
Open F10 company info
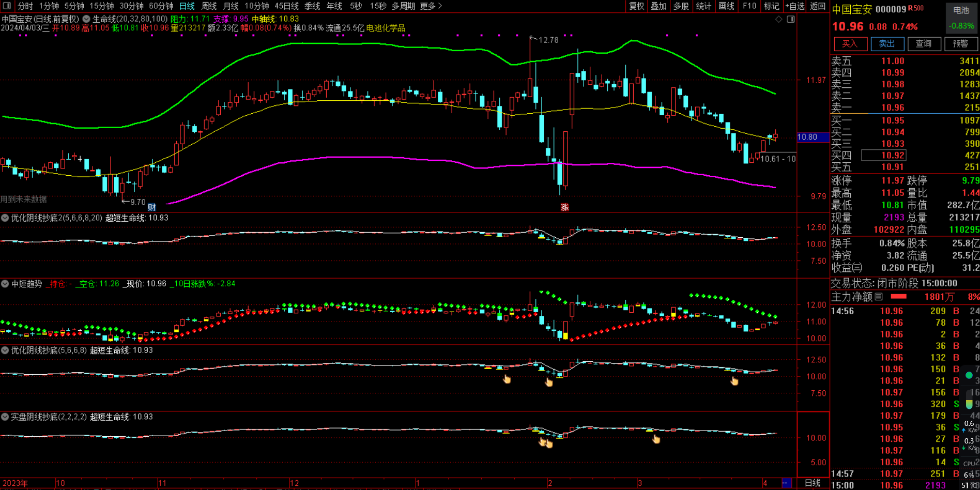tap(749, 6)
